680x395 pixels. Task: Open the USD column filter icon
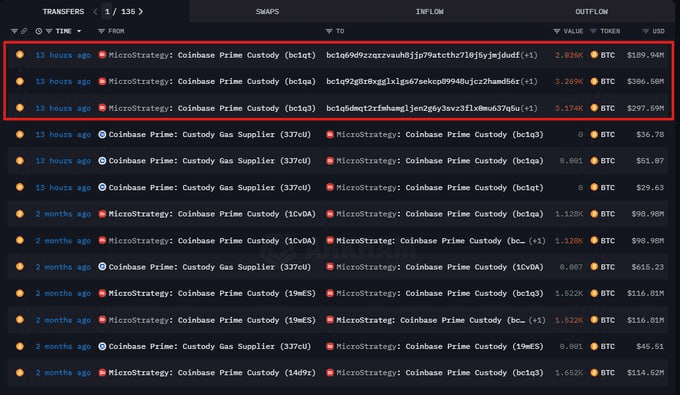coord(645,31)
